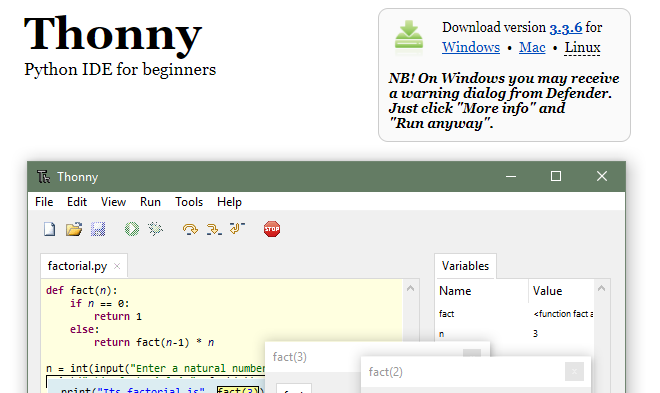
Task: Select the Variables panel tab
Action: [465, 266]
